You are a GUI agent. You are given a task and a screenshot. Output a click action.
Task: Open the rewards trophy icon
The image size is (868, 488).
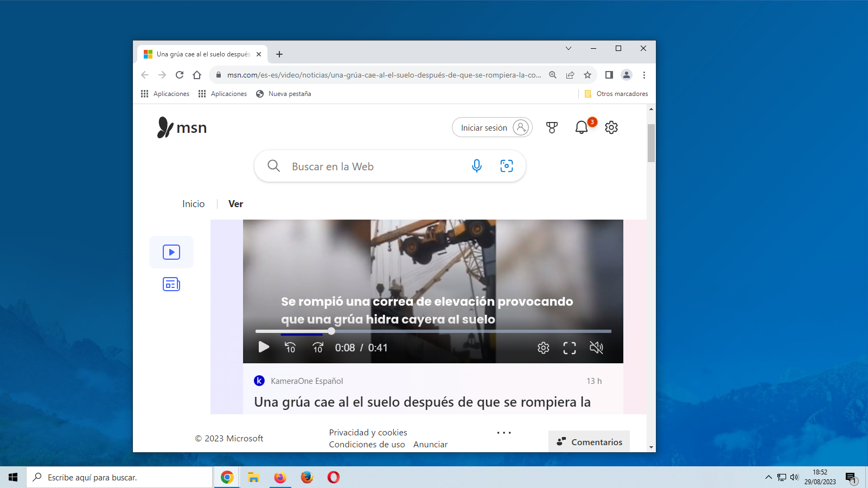552,127
